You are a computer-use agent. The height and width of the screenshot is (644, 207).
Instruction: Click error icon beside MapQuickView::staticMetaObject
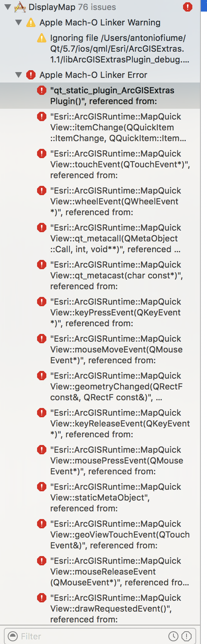click(x=41, y=487)
